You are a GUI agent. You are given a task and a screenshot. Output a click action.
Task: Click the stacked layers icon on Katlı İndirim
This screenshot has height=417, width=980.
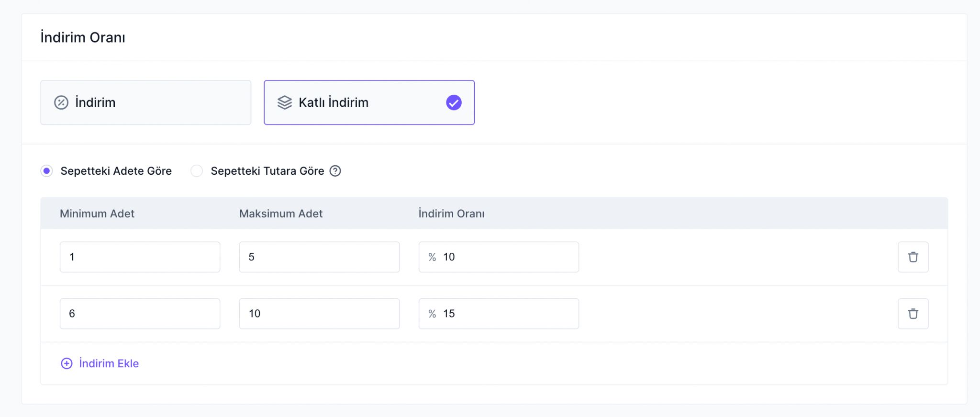tap(284, 102)
